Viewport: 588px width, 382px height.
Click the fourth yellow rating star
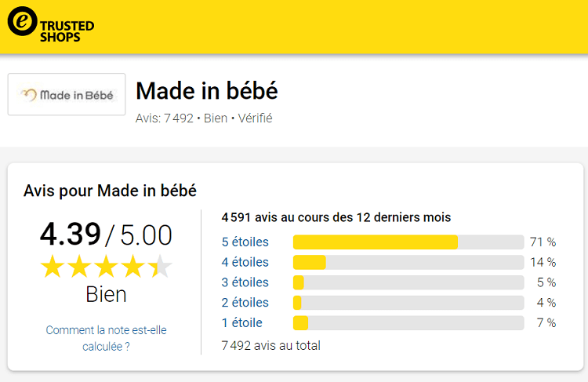click(132, 267)
